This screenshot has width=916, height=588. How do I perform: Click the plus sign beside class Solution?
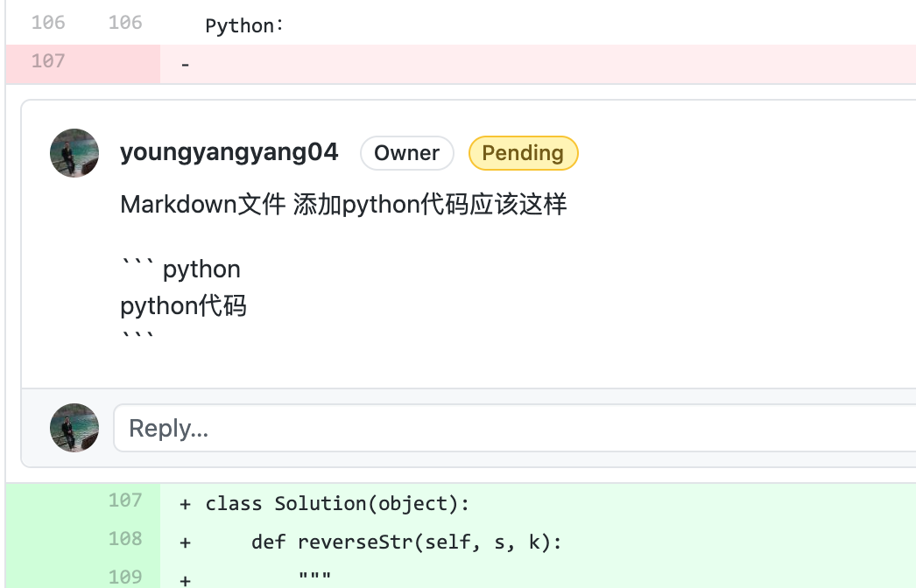[x=185, y=504]
